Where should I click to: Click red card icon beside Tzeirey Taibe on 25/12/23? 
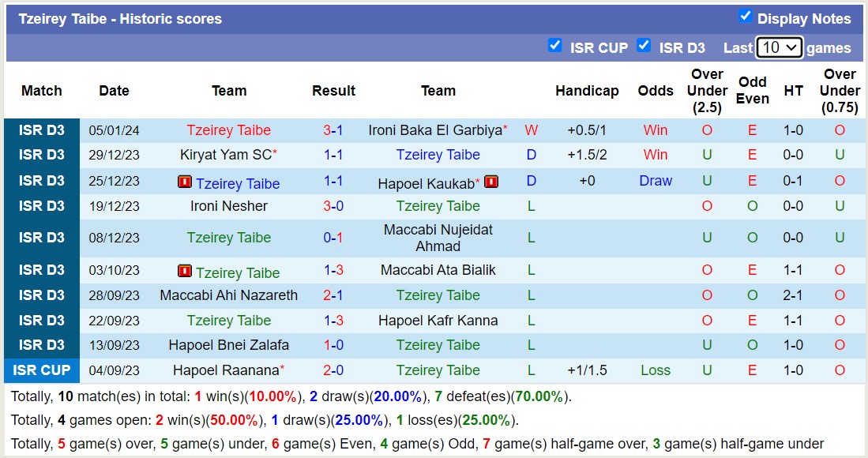tap(184, 183)
